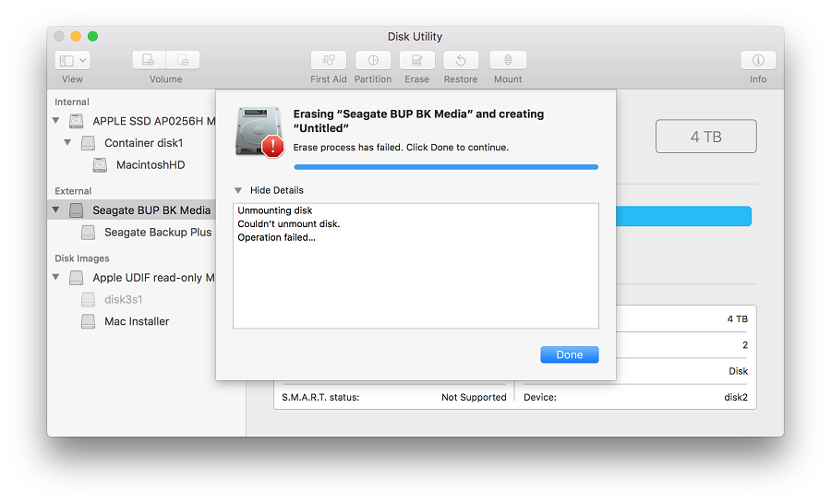The width and height of the screenshot is (831, 504).
Task: Click the Restore toolbar icon
Action: click(x=461, y=60)
